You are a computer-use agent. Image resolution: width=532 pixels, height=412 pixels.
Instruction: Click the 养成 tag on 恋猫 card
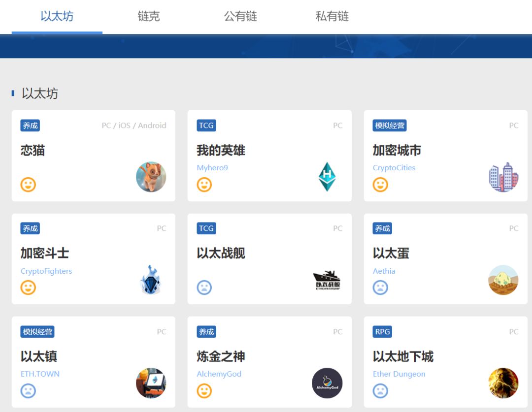[30, 126]
